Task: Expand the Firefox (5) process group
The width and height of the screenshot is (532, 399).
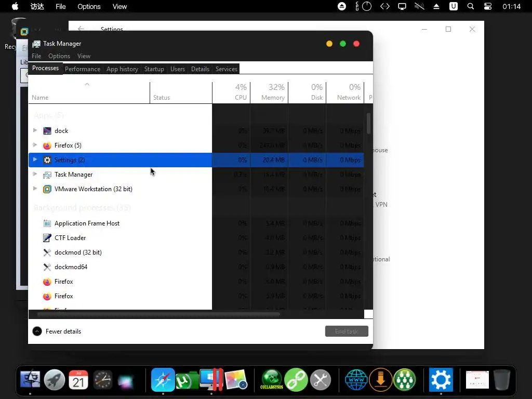Action: [x=35, y=145]
